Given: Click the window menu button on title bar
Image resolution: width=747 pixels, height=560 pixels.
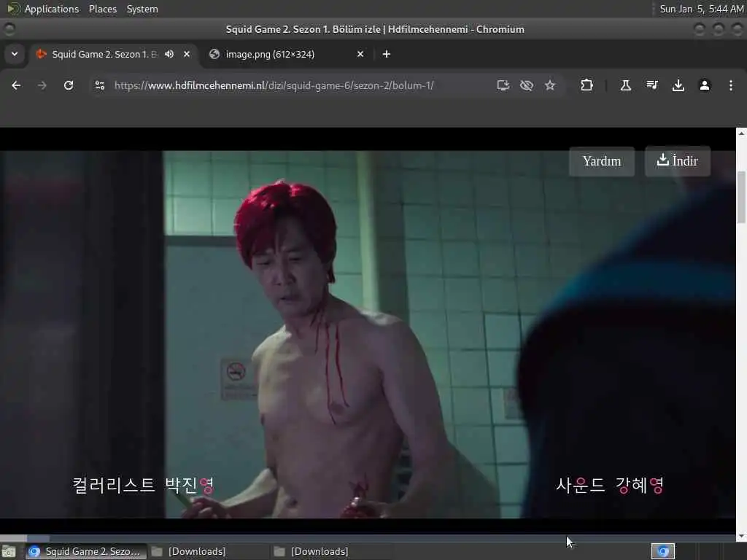Looking at the screenshot, I should (x=9, y=29).
